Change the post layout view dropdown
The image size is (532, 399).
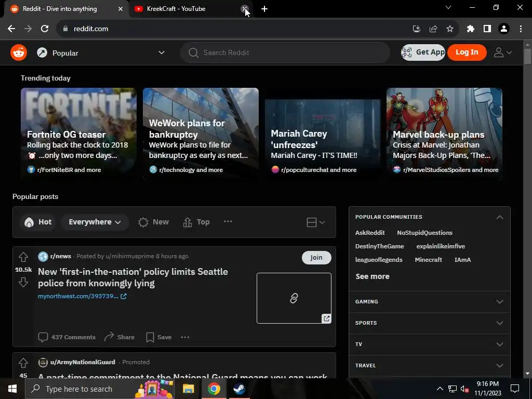point(316,222)
